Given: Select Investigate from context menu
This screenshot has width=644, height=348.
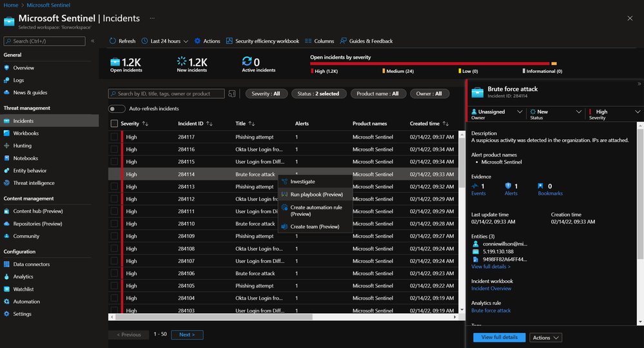Looking at the screenshot, I should pos(315,181).
